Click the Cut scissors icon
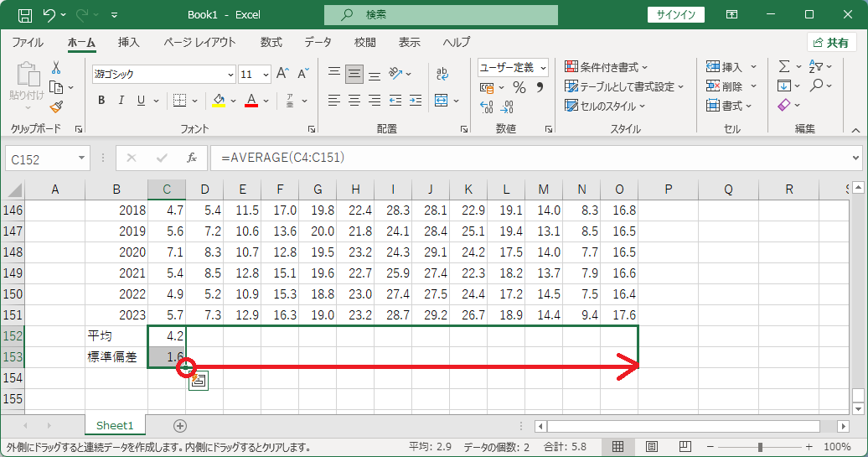This screenshot has height=457, width=868. pos(56,68)
